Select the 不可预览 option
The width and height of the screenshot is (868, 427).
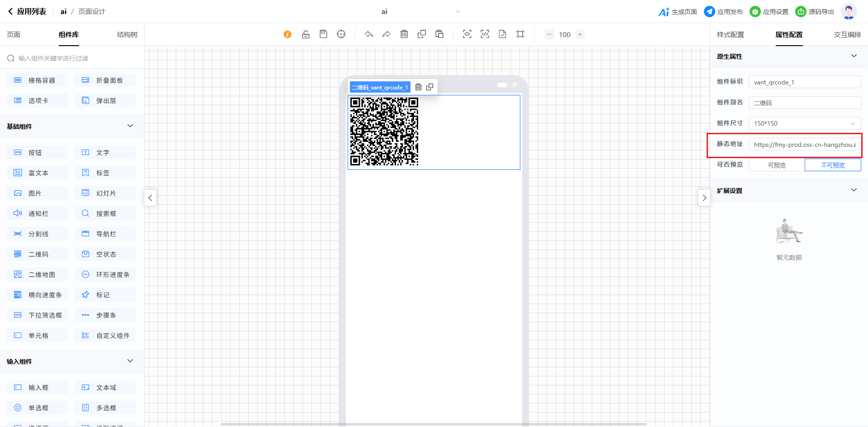[832, 165]
